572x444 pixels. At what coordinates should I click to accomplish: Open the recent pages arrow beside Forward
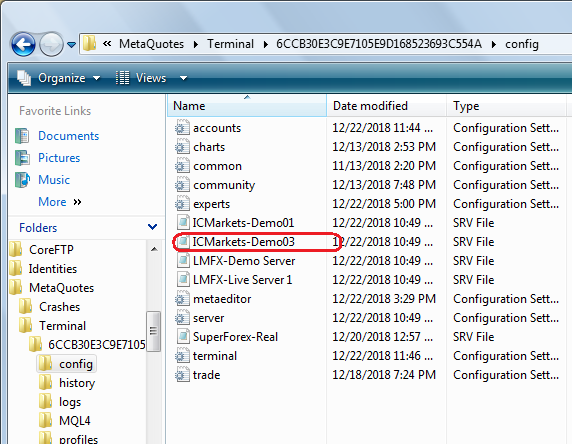click(x=72, y=45)
